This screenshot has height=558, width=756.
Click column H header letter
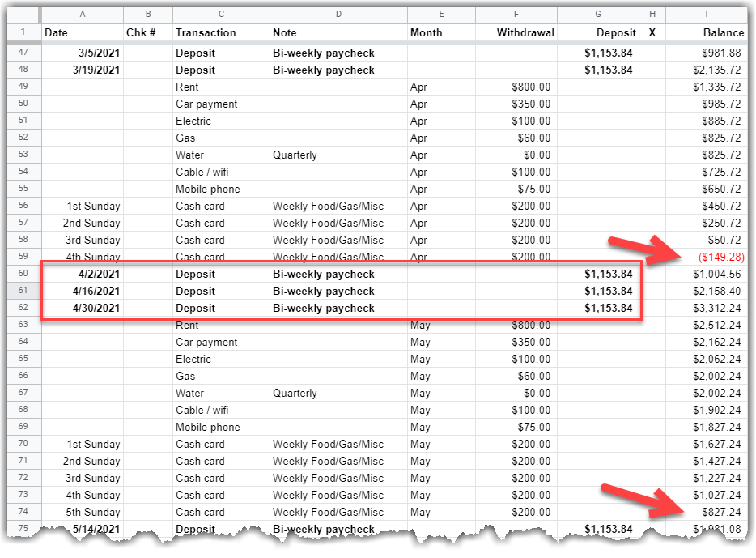pyautogui.click(x=652, y=15)
